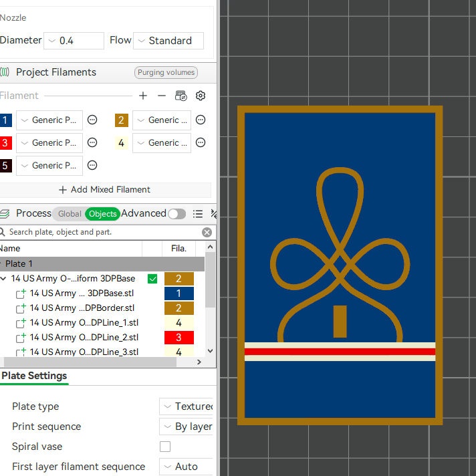Open filament 2 Generic preset dropdown

[162, 120]
